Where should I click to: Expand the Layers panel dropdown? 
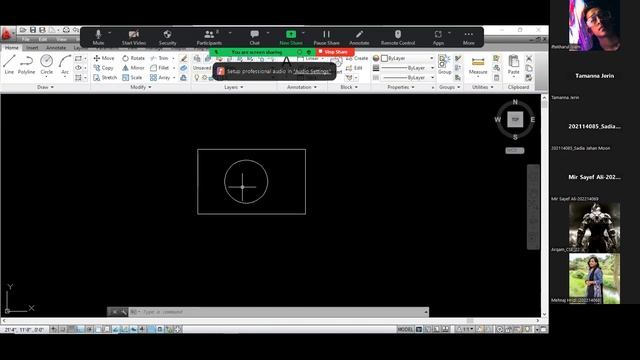(233, 87)
